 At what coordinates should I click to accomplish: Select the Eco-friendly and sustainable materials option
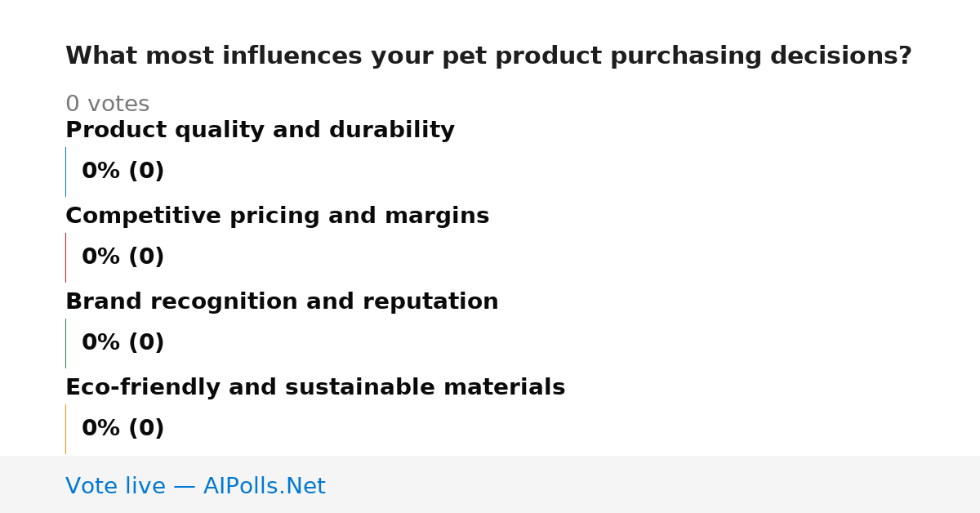point(315,388)
